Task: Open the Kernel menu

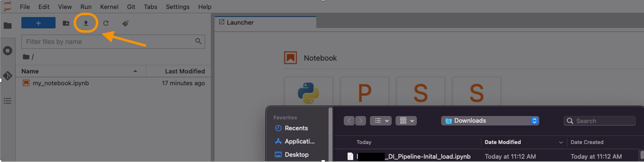Action: (109, 7)
